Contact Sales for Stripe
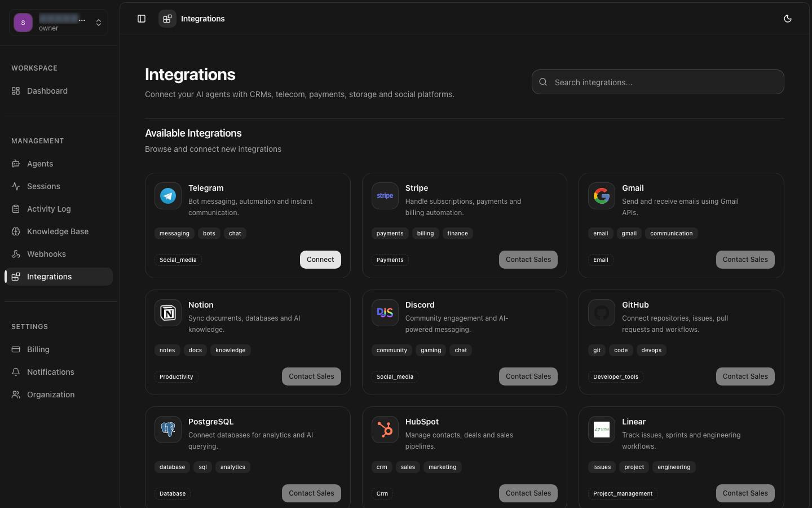The height and width of the screenshot is (508, 812). pos(528,260)
